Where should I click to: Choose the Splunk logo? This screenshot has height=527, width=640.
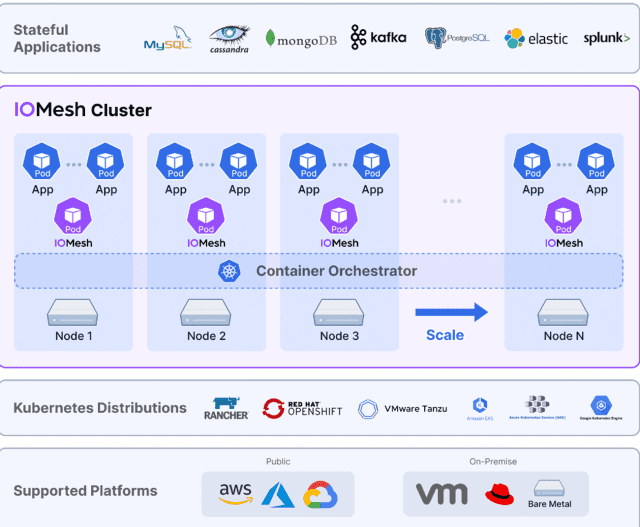click(x=607, y=38)
